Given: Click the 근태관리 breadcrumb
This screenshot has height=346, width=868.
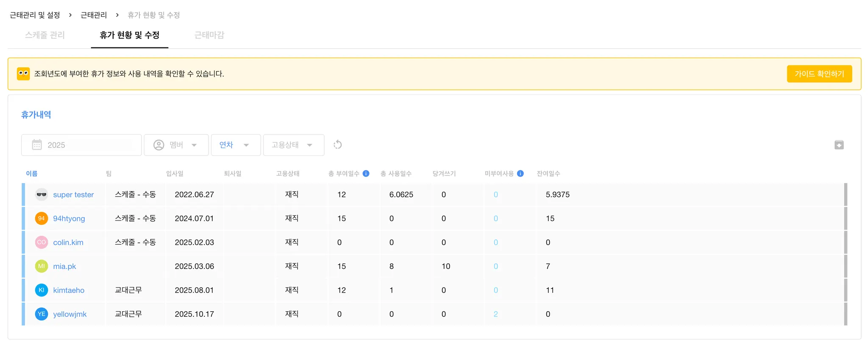Looking at the screenshot, I should (94, 15).
